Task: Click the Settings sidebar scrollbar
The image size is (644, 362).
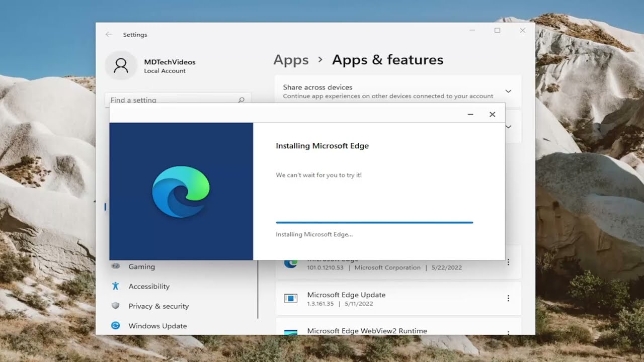Action: (x=258, y=289)
